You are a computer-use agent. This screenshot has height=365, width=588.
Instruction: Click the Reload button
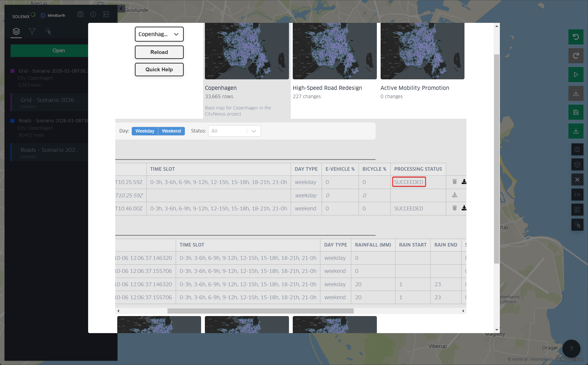coord(159,52)
